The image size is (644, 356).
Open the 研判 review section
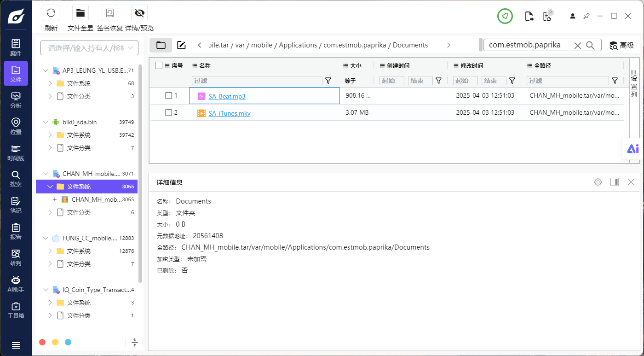(x=16, y=257)
